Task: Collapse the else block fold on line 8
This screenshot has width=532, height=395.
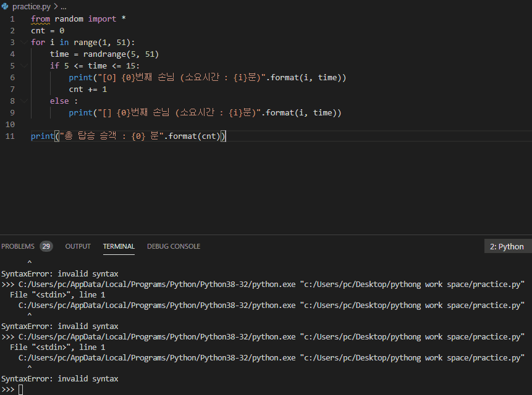Action: pyautogui.click(x=23, y=101)
